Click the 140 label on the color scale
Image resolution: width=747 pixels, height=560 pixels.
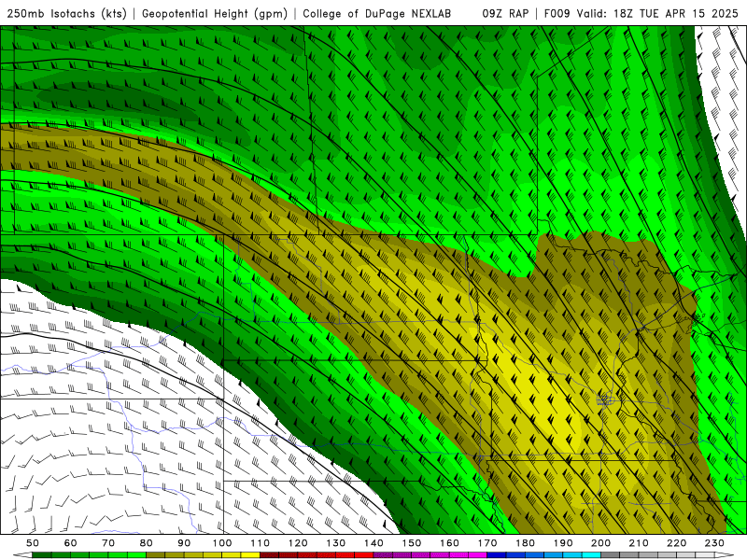373,543
